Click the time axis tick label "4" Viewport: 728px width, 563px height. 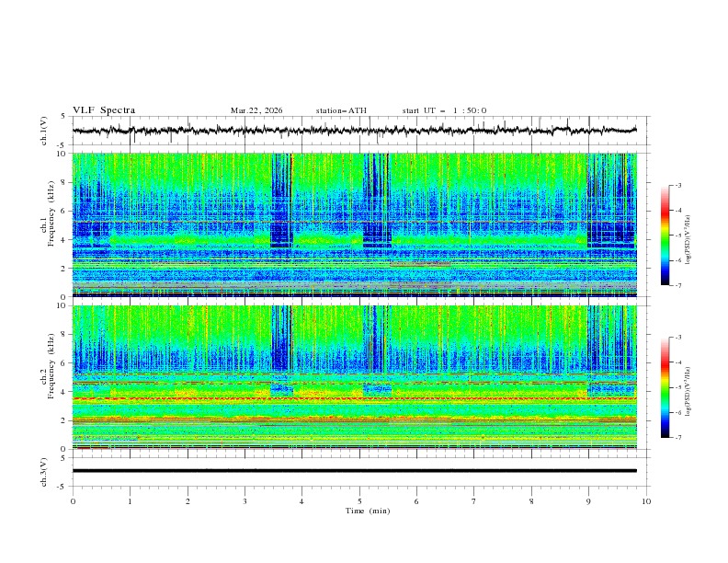coord(301,501)
